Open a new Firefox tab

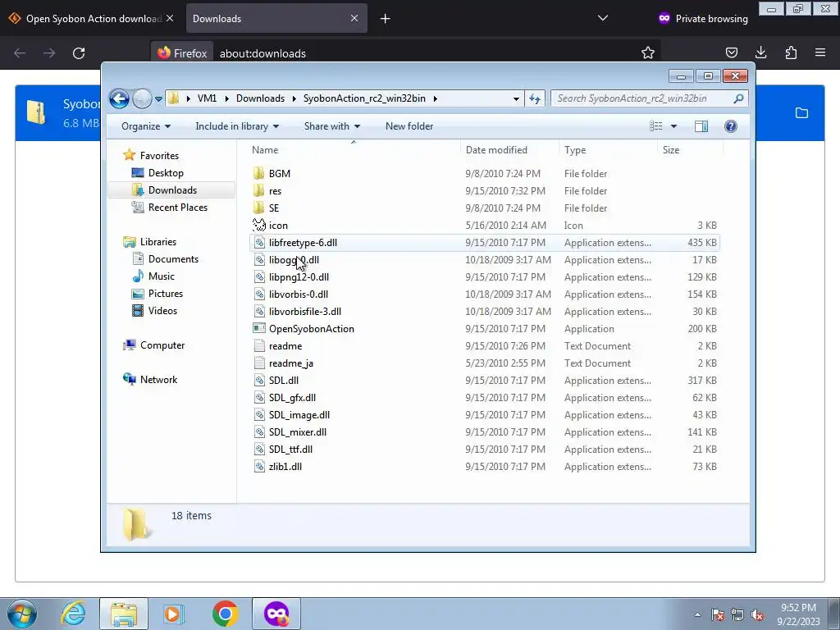(386, 19)
